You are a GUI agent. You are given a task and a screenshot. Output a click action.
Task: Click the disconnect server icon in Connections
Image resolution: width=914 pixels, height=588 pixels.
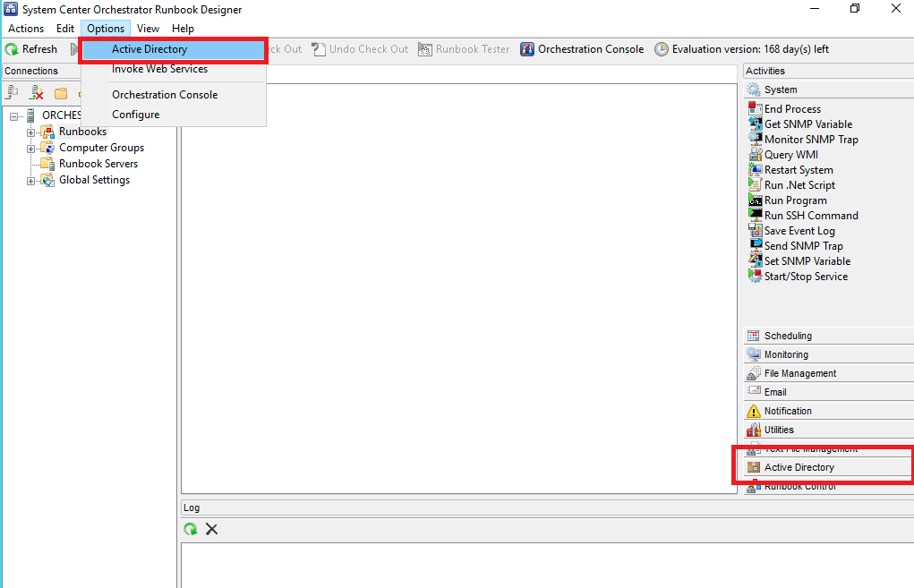point(37,92)
